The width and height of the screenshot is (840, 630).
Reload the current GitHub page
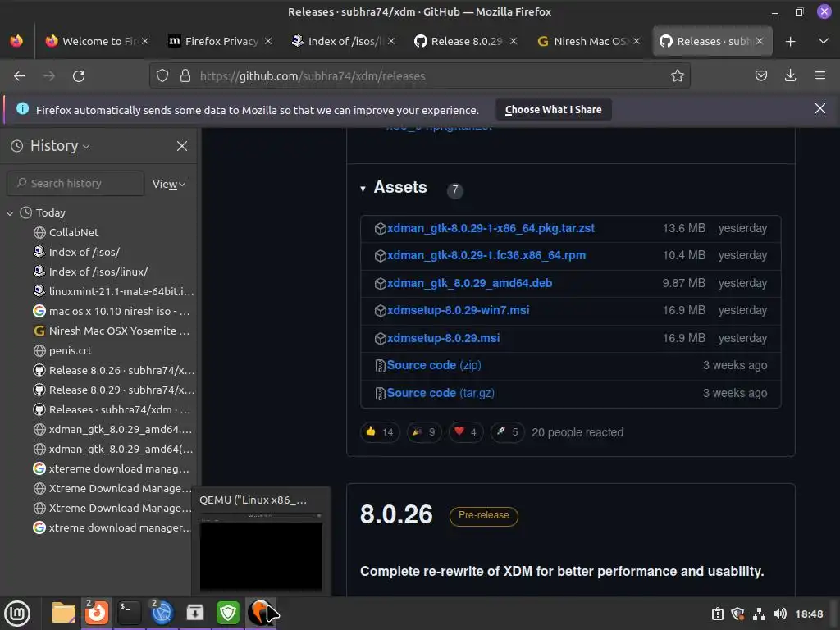(x=79, y=76)
